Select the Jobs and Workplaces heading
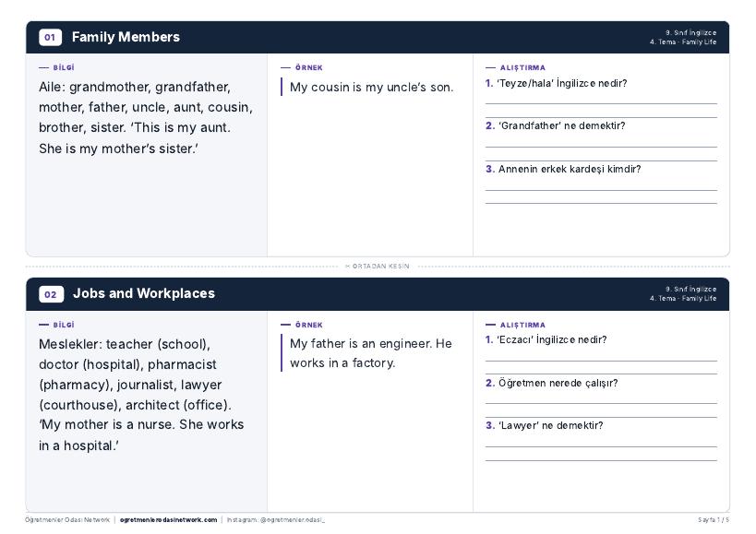The width and height of the screenshot is (756, 534). (x=144, y=293)
